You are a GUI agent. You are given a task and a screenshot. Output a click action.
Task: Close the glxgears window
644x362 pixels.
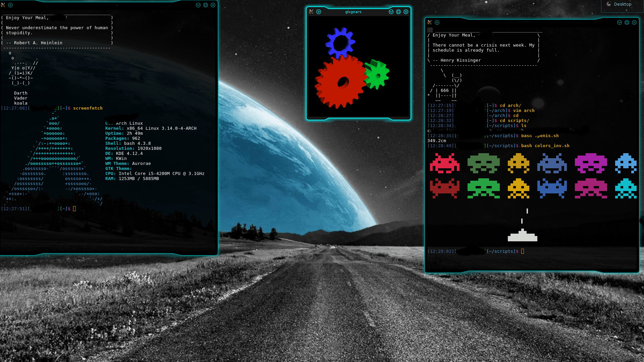[x=406, y=12]
